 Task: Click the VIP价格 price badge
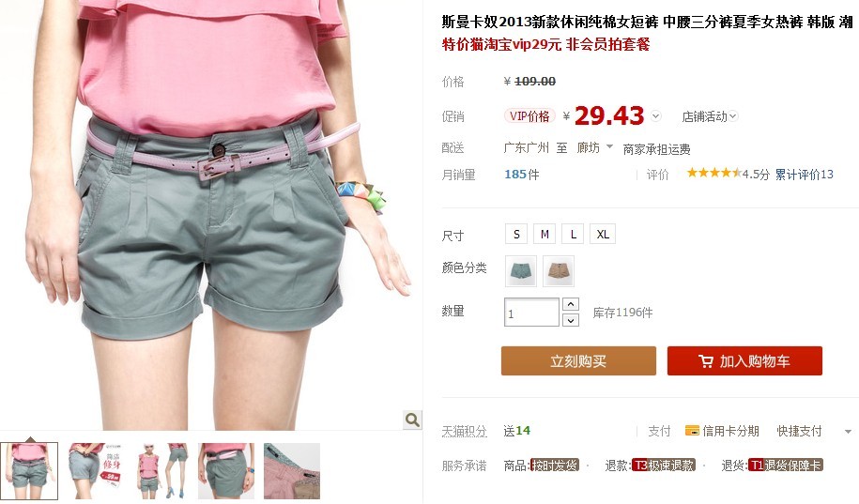tap(529, 116)
